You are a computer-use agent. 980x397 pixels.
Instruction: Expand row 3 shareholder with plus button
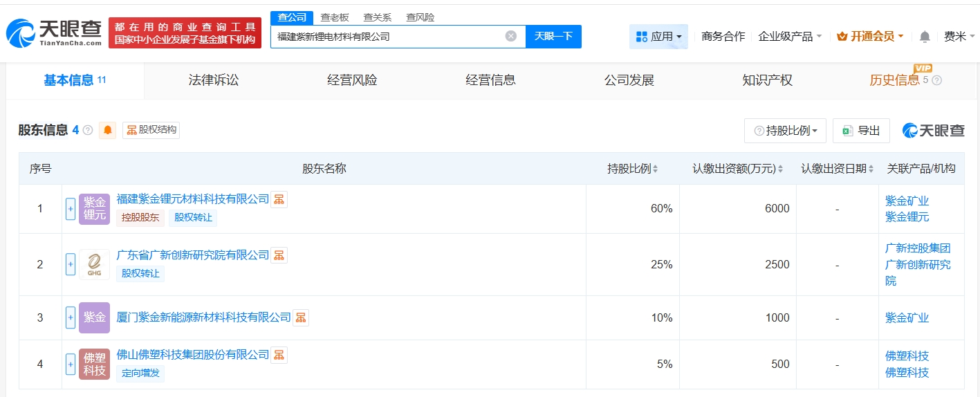coord(71,317)
